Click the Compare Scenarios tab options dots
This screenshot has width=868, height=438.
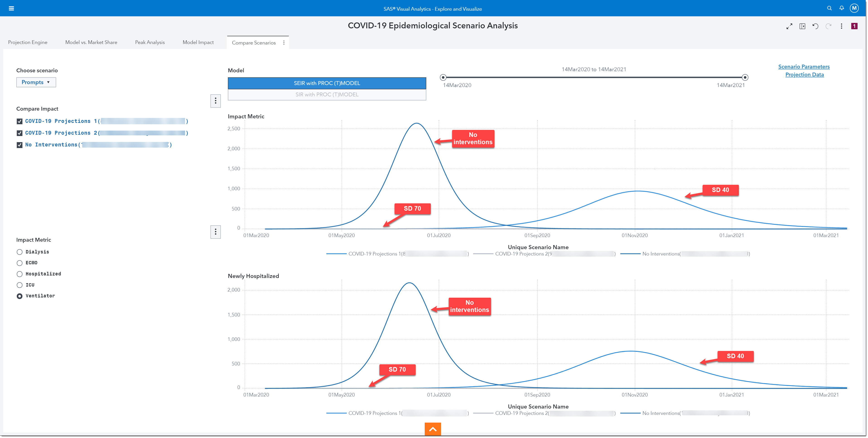point(284,42)
